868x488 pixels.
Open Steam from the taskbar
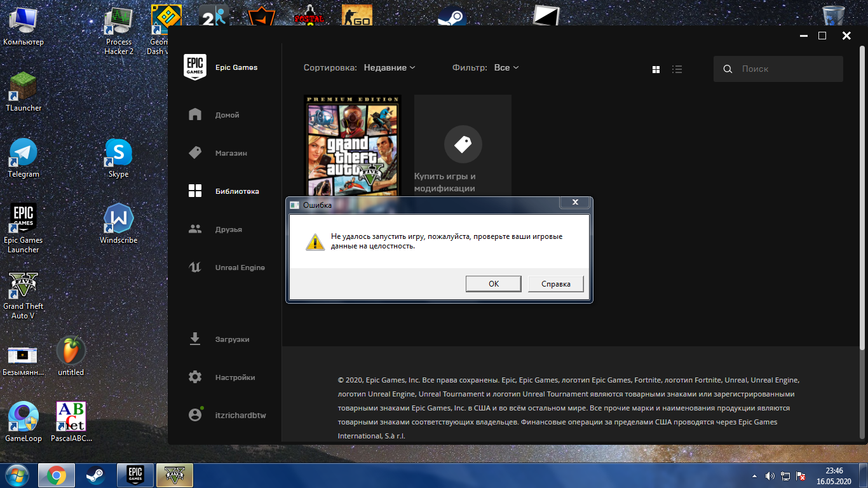[96, 475]
